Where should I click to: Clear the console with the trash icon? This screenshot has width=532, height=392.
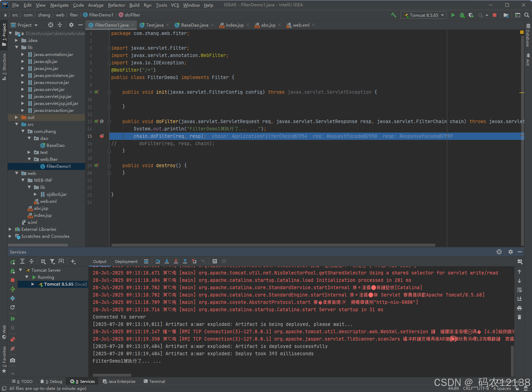point(519,317)
